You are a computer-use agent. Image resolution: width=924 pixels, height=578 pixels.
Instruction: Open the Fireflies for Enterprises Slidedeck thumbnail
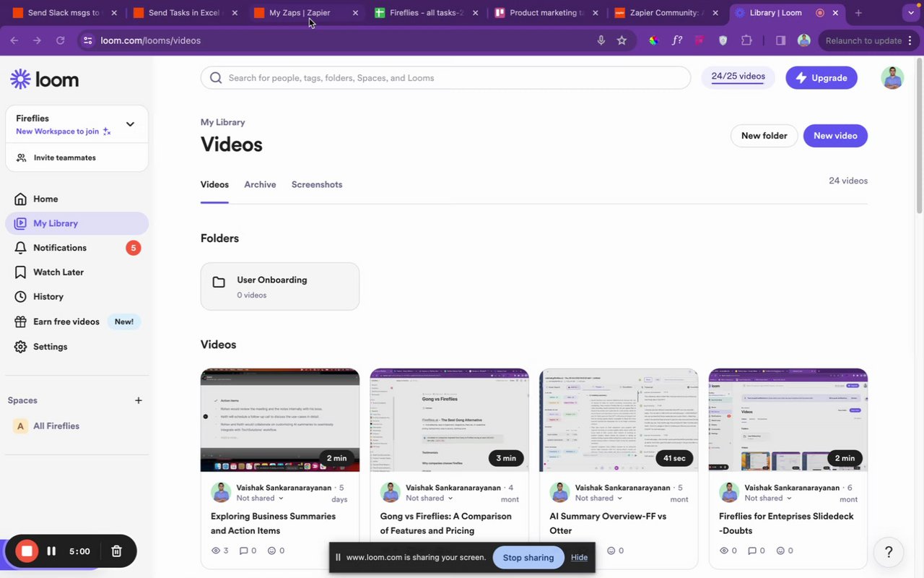[x=788, y=420]
